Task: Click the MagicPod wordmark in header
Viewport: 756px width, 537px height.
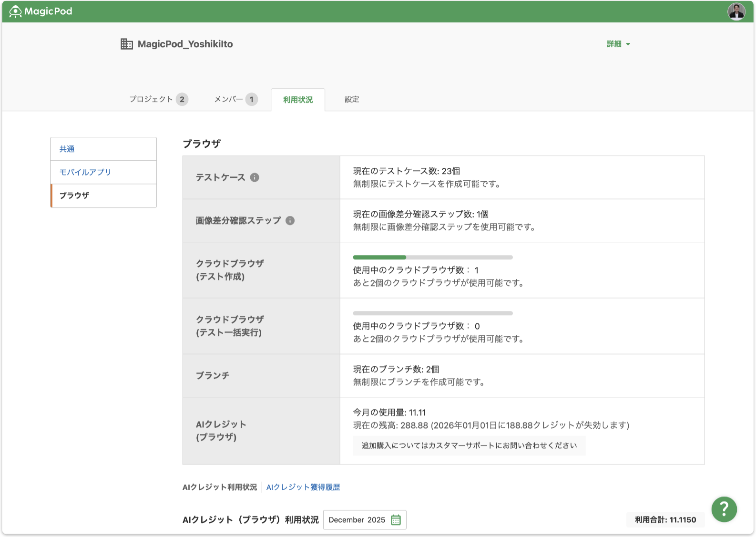Action: click(x=48, y=11)
